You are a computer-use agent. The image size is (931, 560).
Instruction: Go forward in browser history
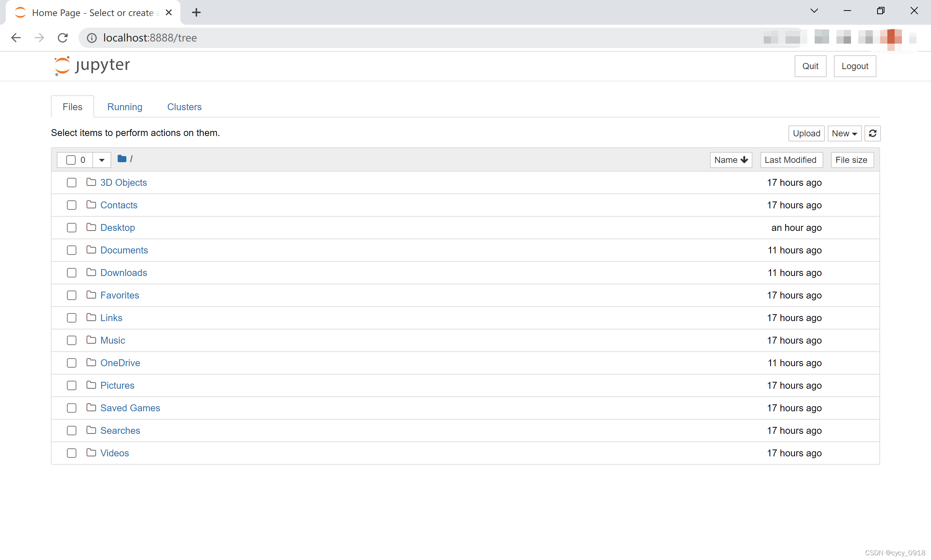[39, 38]
